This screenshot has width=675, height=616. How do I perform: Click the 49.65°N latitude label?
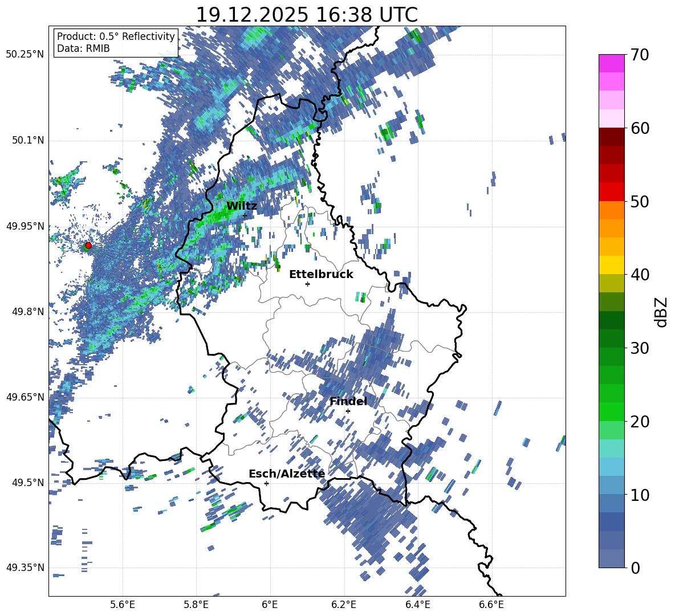[25, 397]
